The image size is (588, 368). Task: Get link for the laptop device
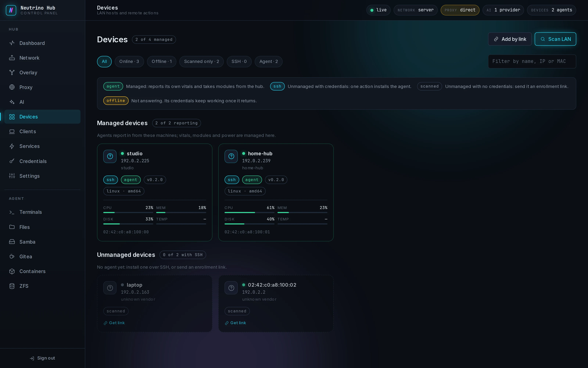(x=114, y=323)
